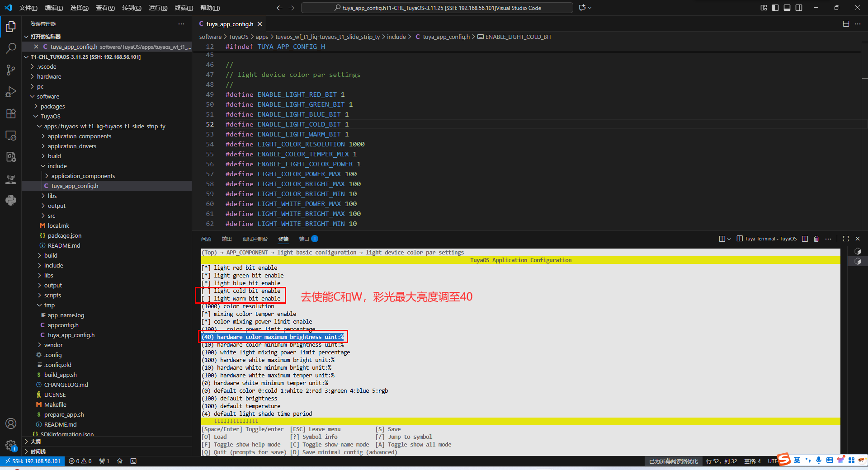Open the Search view in activity bar
The height and width of the screenshot is (470, 868).
point(11,48)
